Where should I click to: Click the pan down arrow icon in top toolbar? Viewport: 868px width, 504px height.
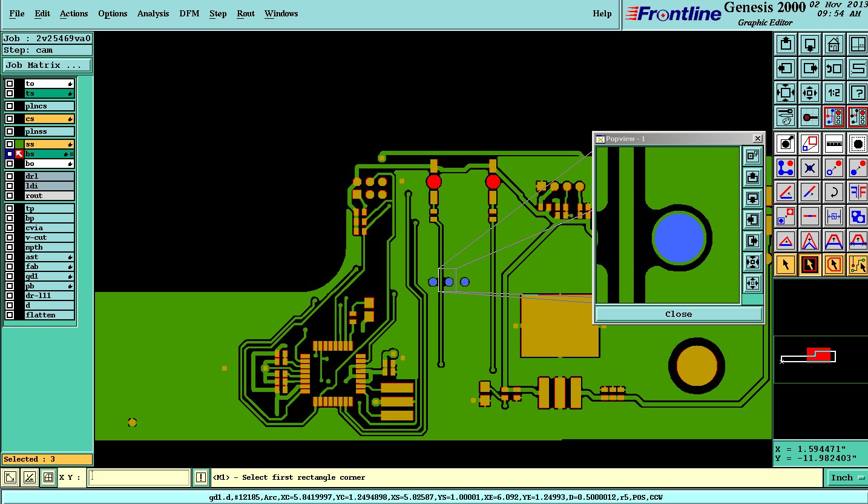[x=810, y=44]
